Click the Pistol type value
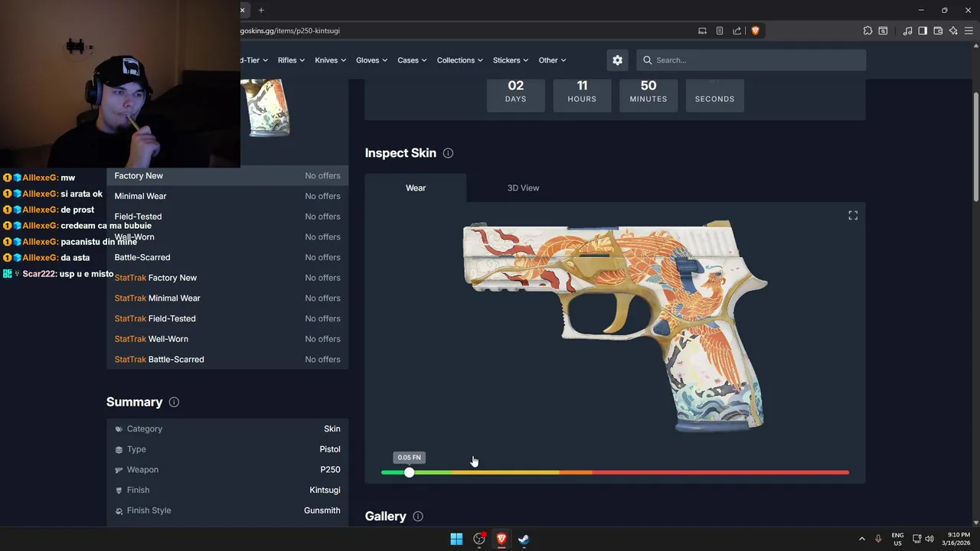This screenshot has width=980, height=551. (330, 449)
